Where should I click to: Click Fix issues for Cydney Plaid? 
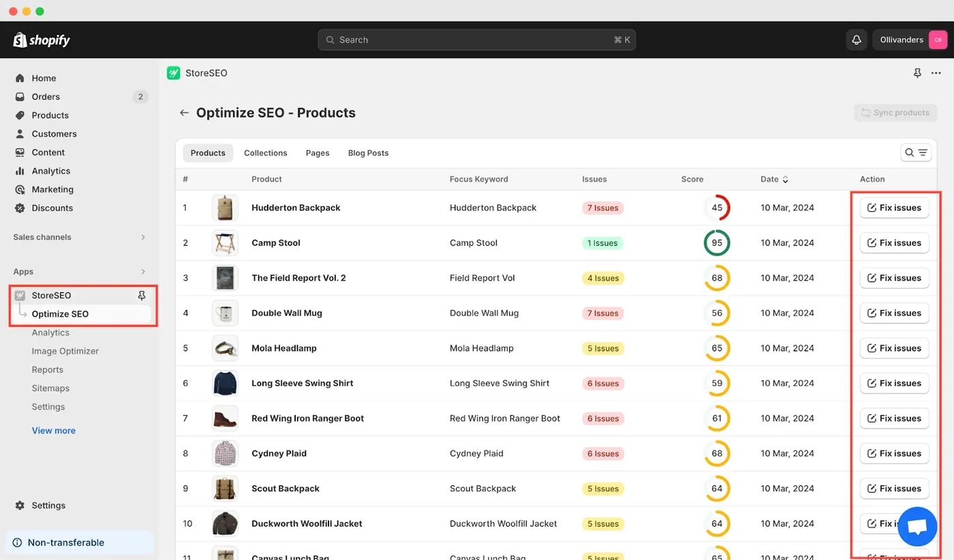(894, 454)
